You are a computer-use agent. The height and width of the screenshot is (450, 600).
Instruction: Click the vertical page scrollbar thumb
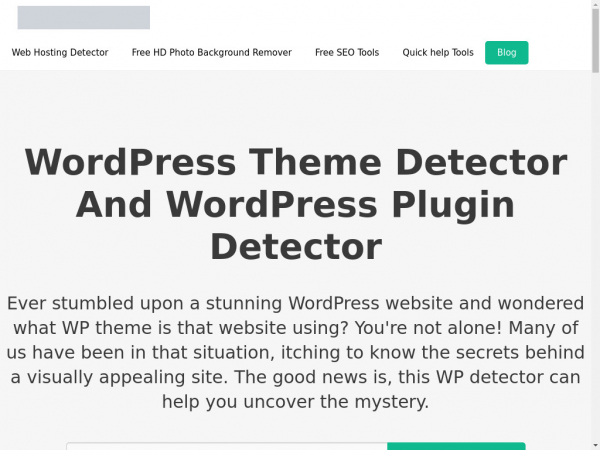[x=595, y=40]
